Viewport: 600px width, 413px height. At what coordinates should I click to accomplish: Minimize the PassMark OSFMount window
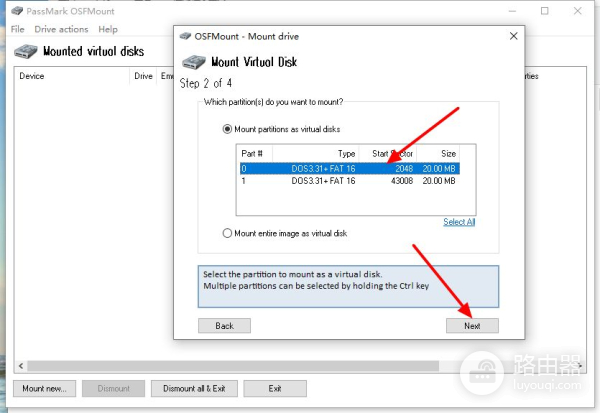512,11
